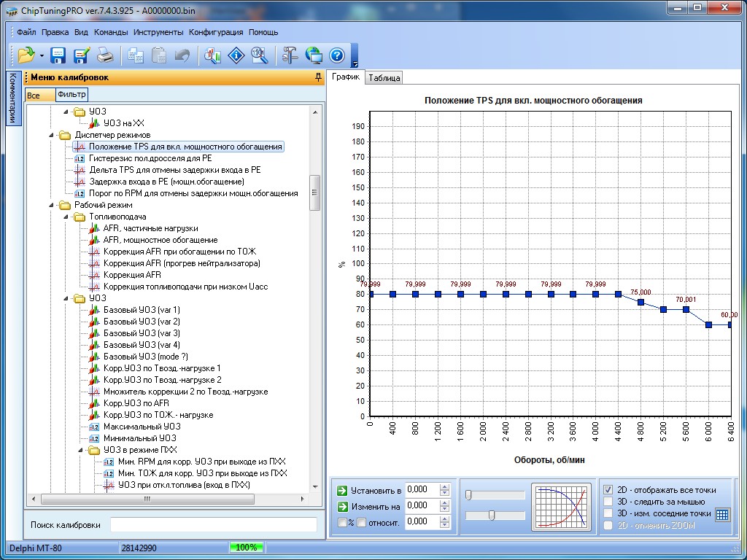Viewport: 747px width, 560px height.
Task: Pin the Меню калибровок panel
Action: point(318,77)
